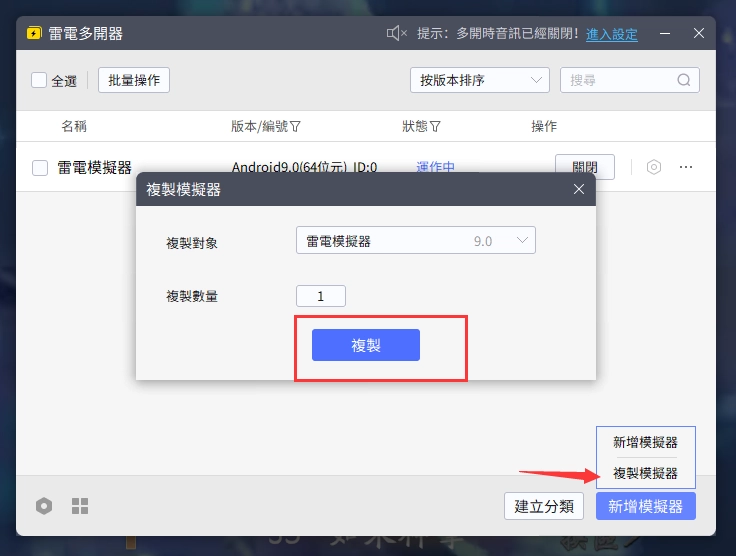This screenshot has width=736, height=556.
Task: Check the 雷電模擬器 row checkbox
Action: click(40, 168)
